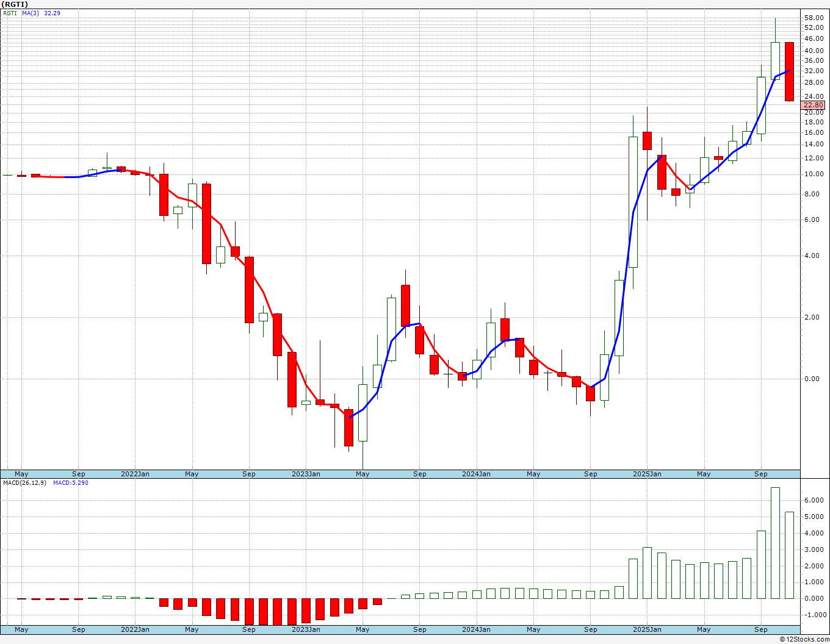
Task: Click 2023Jan on the price chart time axis
Action: (306, 474)
